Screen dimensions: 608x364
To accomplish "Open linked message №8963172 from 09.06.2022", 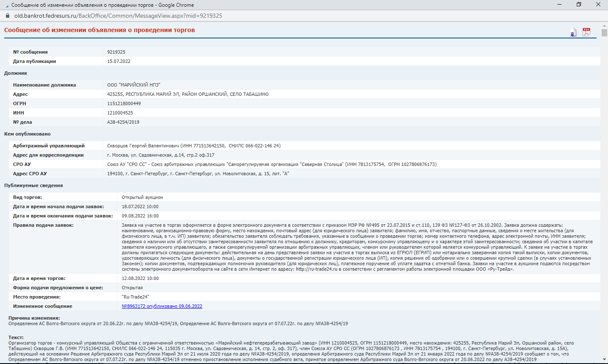I will click(162, 306).
